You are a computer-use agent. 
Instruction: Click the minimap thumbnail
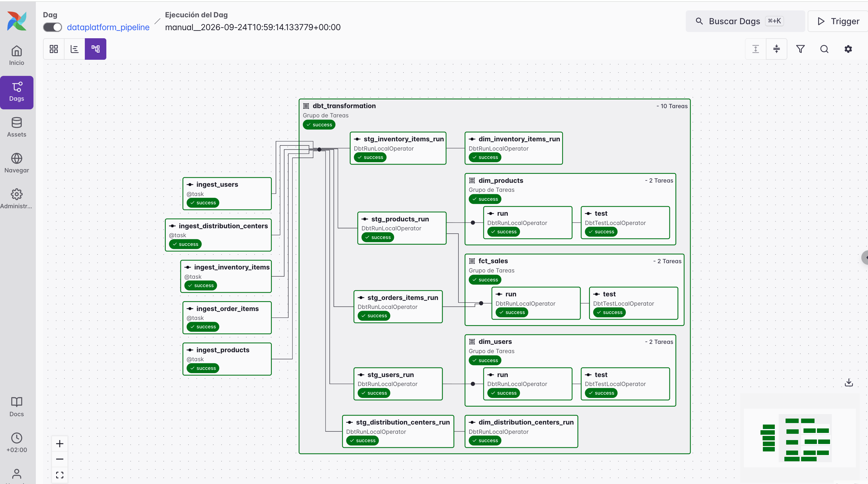(800, 438)
